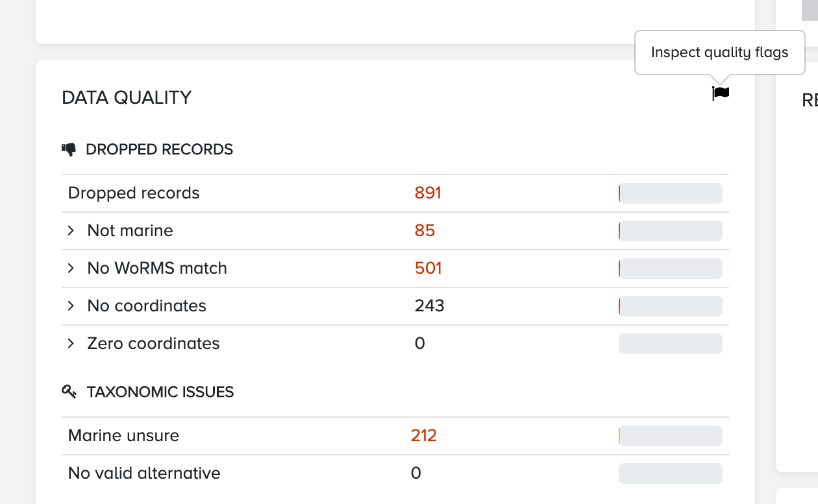The image size is (818, 504).
Task: Click the quality flags flag icon
Action: pyautogui.click(x=721, y=94)
